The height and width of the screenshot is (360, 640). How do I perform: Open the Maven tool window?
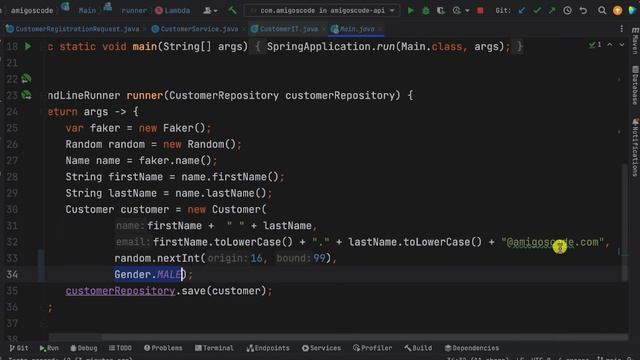[x=635, y=41]
